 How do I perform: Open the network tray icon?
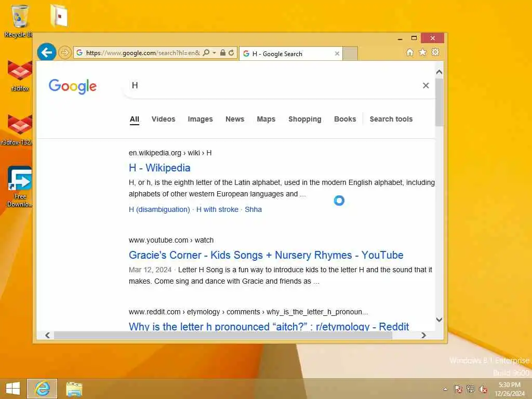[x=471, y=389]
